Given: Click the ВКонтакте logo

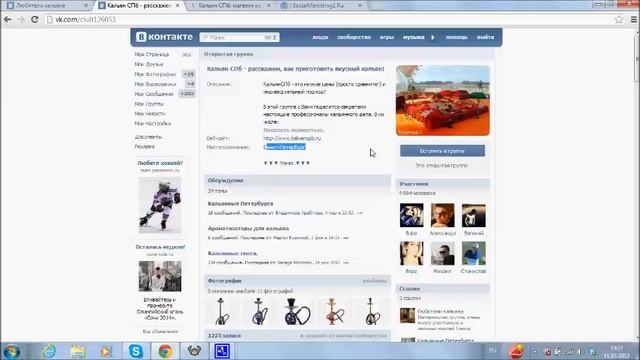Looking at the screenshot, I should [x=164, y=37].
